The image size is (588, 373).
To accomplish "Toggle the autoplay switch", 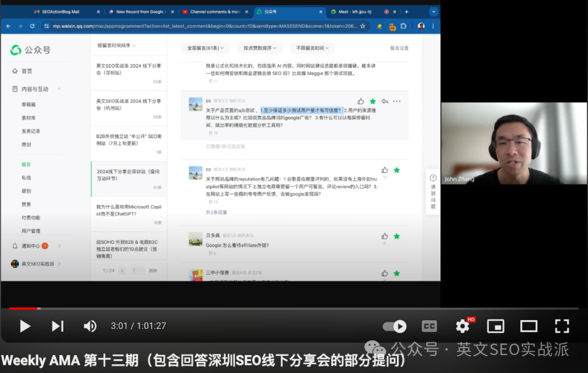I will 395,327.
